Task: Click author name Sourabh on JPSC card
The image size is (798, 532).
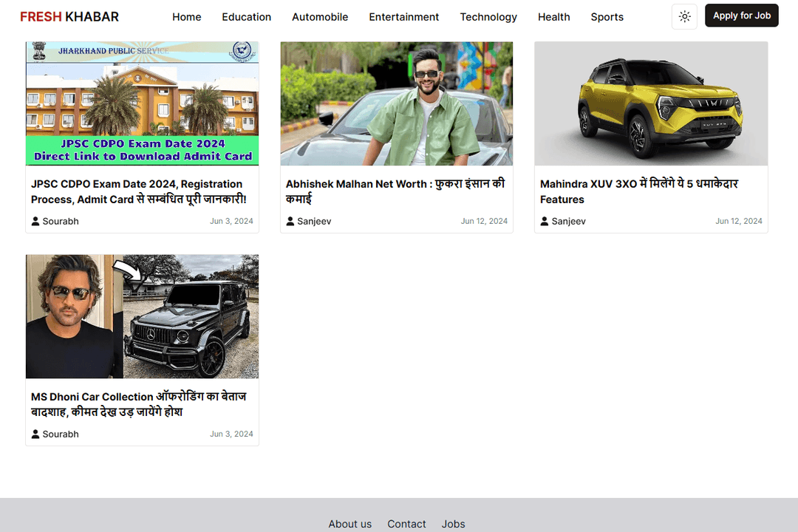Action: pyautogui.click(x=61, y=221)
